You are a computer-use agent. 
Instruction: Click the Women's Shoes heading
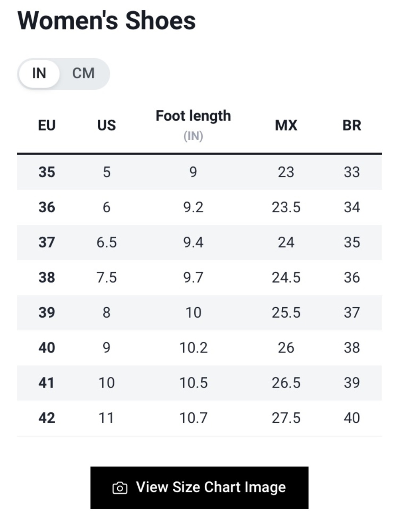pos(107,20)
